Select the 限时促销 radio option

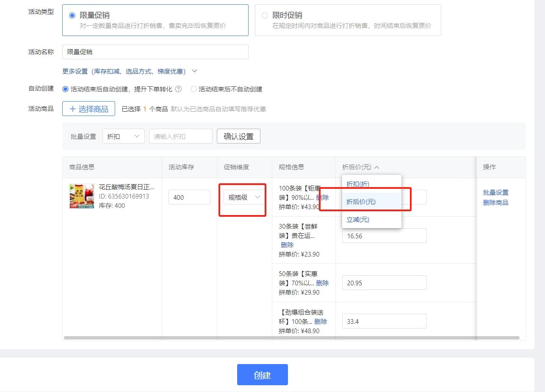pyautogui.click(x=265, y=15)
